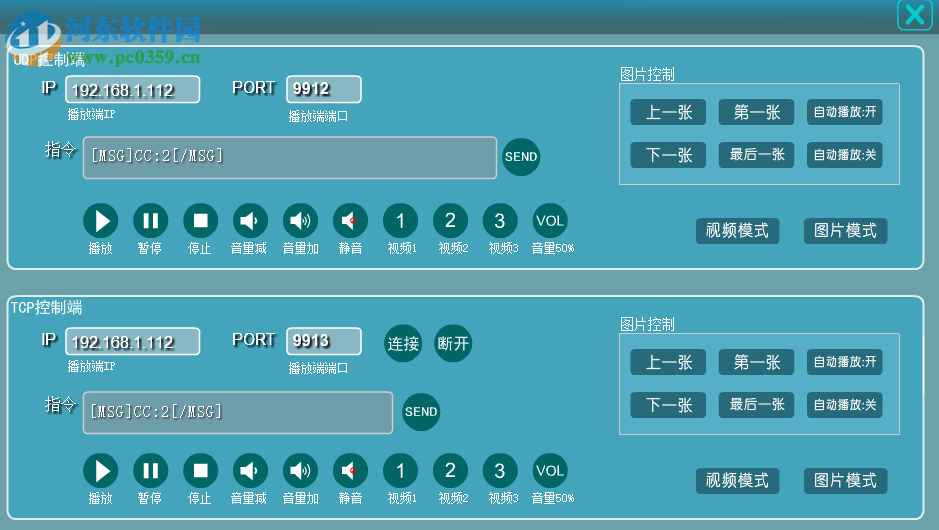Turn on auto play in TCP panel
Screen dimensions: 939x530
(844, 362)
